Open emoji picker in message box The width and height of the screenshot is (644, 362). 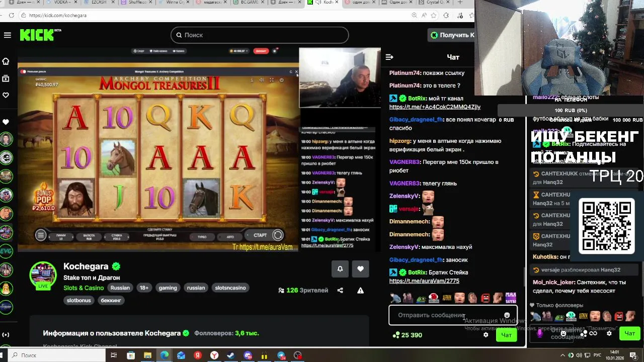click(507, 315)
